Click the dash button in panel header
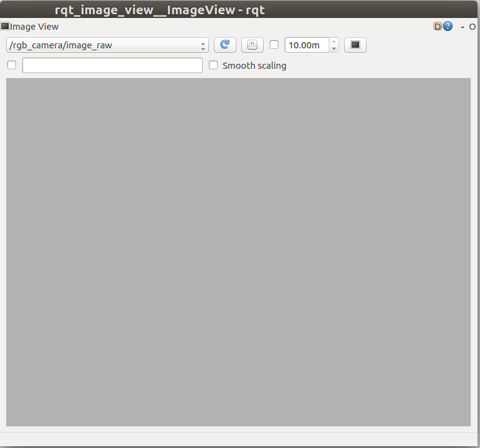The image size is (480, 448). [x=463, y=27]
